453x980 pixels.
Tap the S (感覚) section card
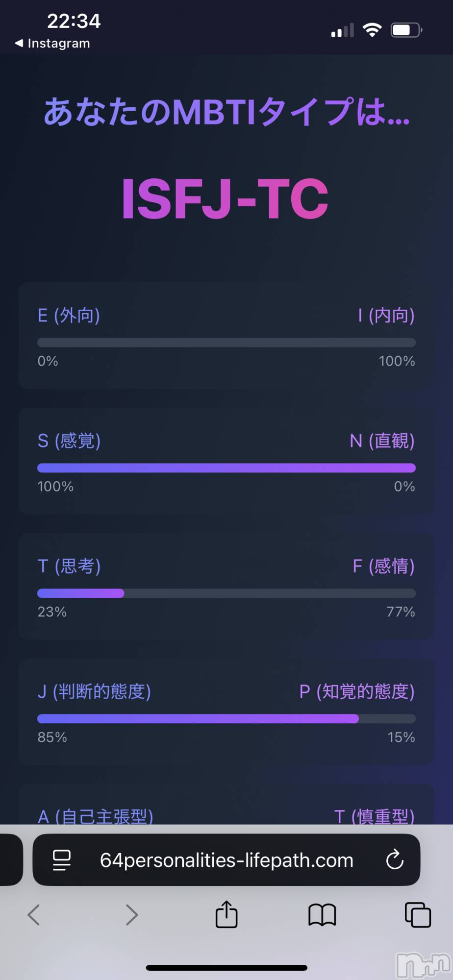coord(226,461)
